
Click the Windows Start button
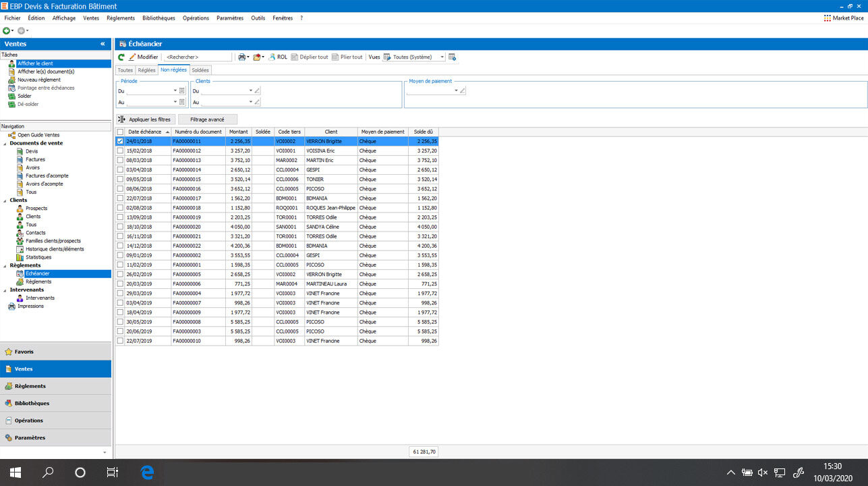(15, 473)
